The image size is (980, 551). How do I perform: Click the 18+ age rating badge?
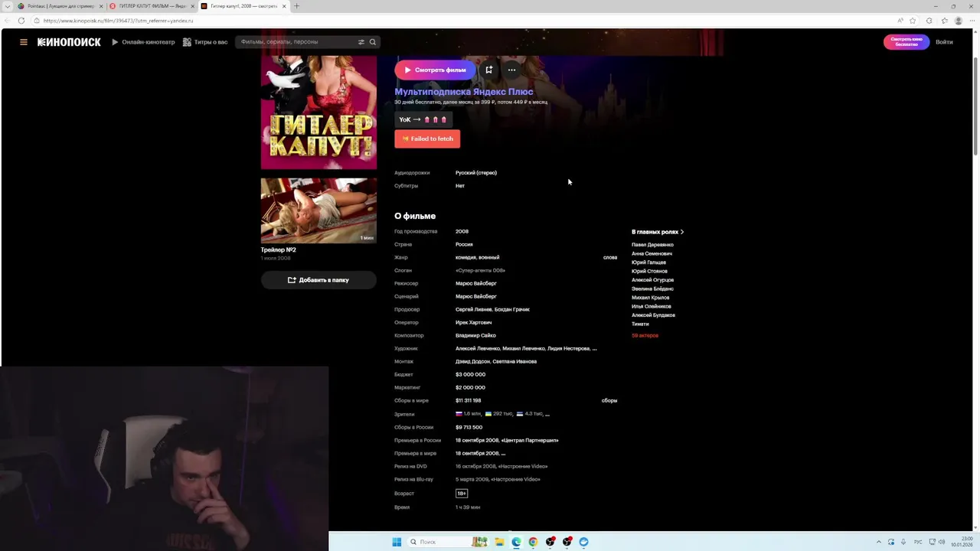pyautogui.click(x=462, y=494)
